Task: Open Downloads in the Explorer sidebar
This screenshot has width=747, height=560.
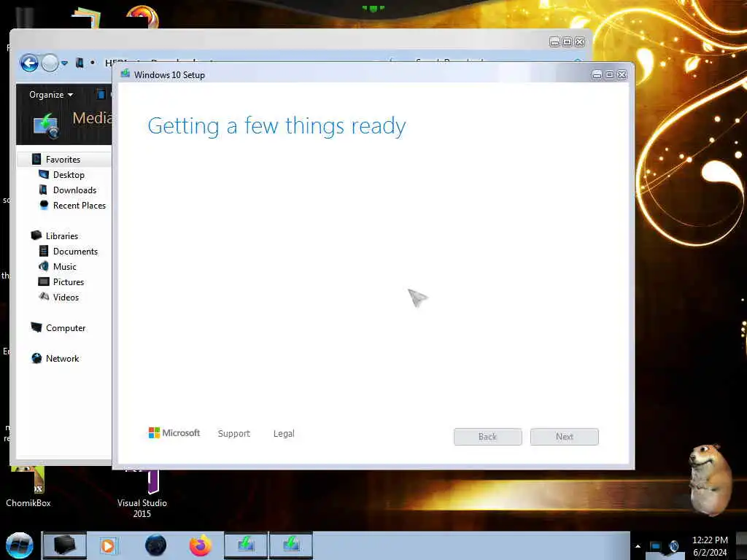Action: tap(75, 190)
